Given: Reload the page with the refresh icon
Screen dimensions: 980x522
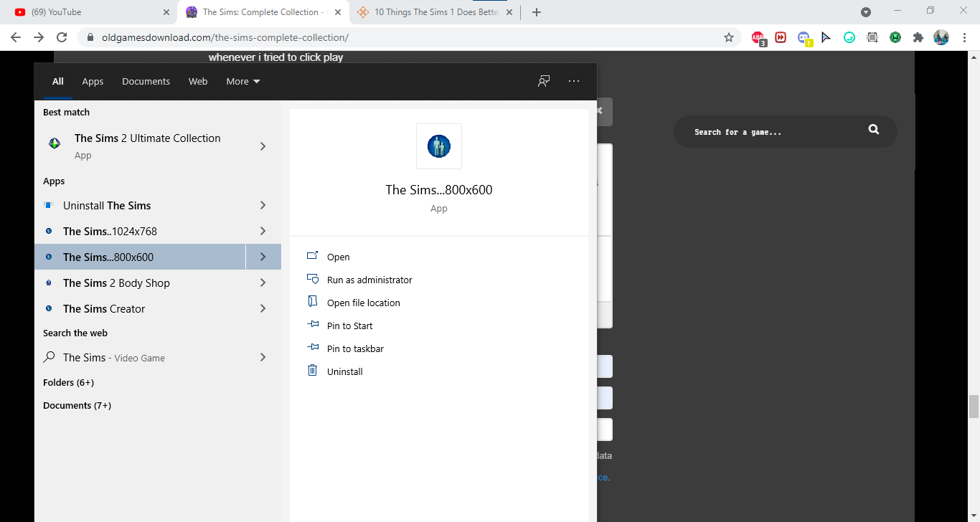Looking at the screenshot, I should [62, 37].
